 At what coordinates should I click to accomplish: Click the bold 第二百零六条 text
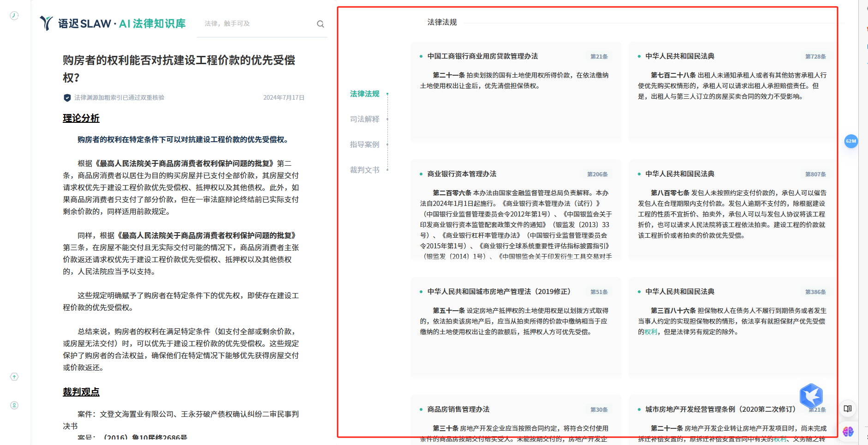[452, 193]
